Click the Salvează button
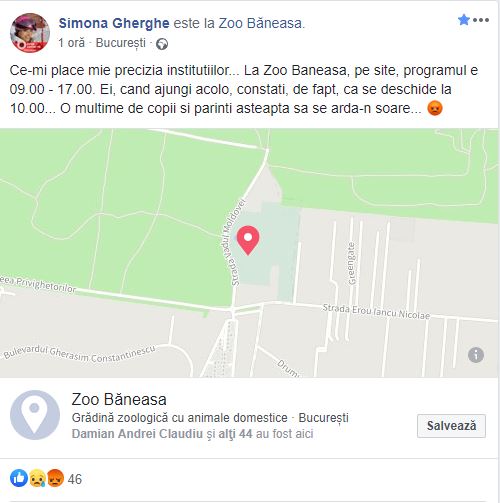 451,426
